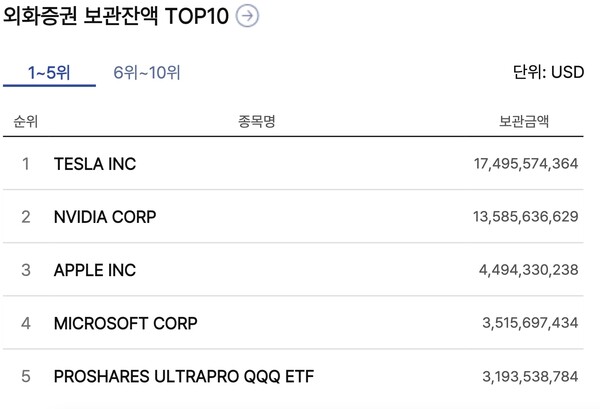Click the 단위: USD unit label
Screen dimensions: 600x409
[x=547, y=72]
